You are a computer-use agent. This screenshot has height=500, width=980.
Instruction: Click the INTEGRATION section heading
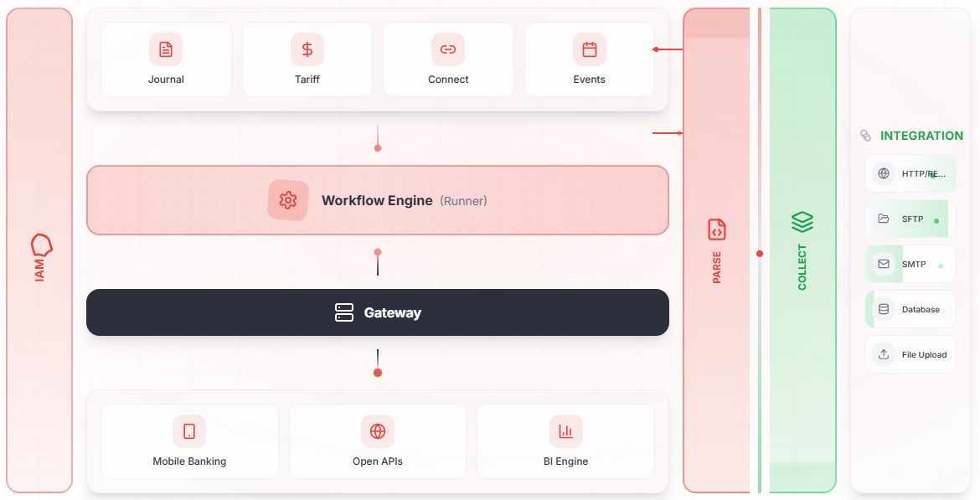click(921, 136)
